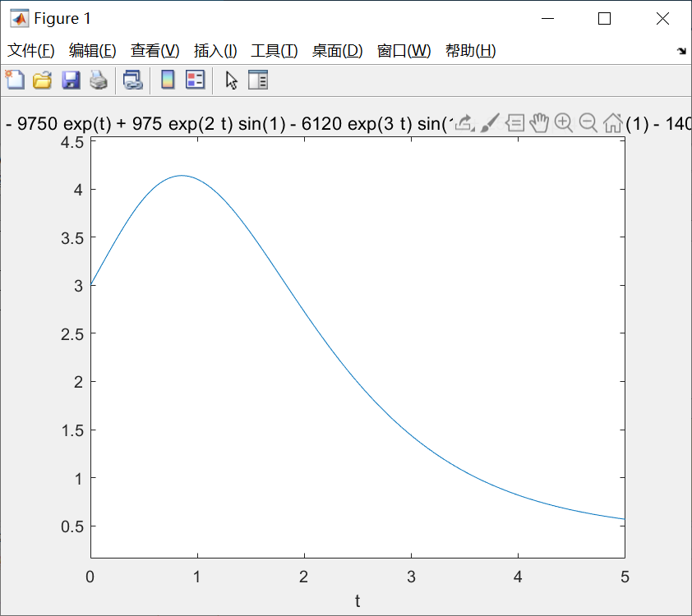The image size is (692, 616).
Task: Insert a legend from the toolbar
Action: coord(195,80)
